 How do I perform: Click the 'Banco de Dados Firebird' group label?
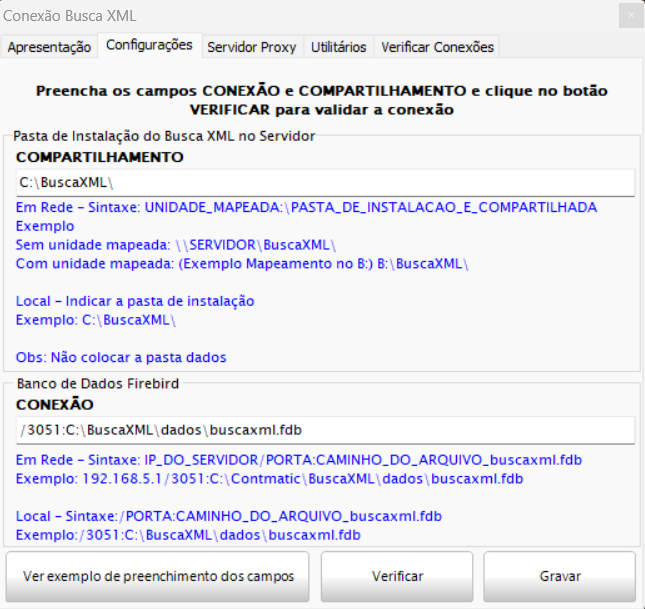click(x=98, y=384)
